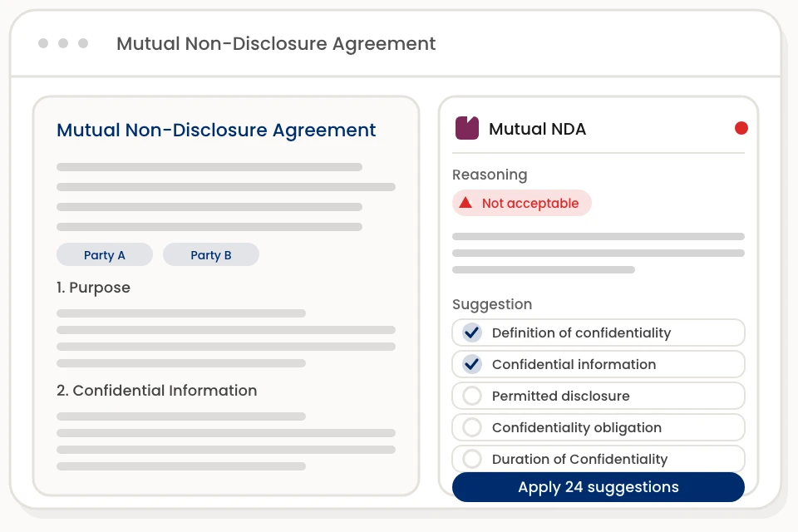798x532 pixels.
Task: Click the Suggestion label
Action: tap(492, 304)
